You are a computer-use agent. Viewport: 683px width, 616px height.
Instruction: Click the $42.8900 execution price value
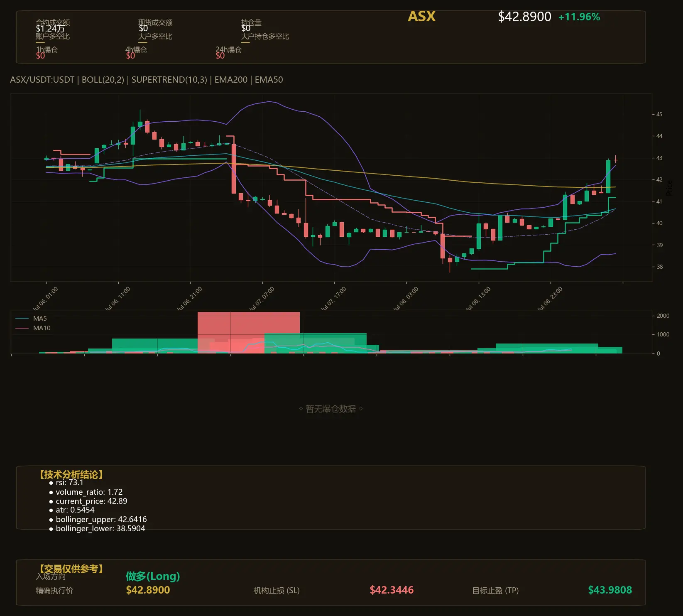tap(148, 590)
